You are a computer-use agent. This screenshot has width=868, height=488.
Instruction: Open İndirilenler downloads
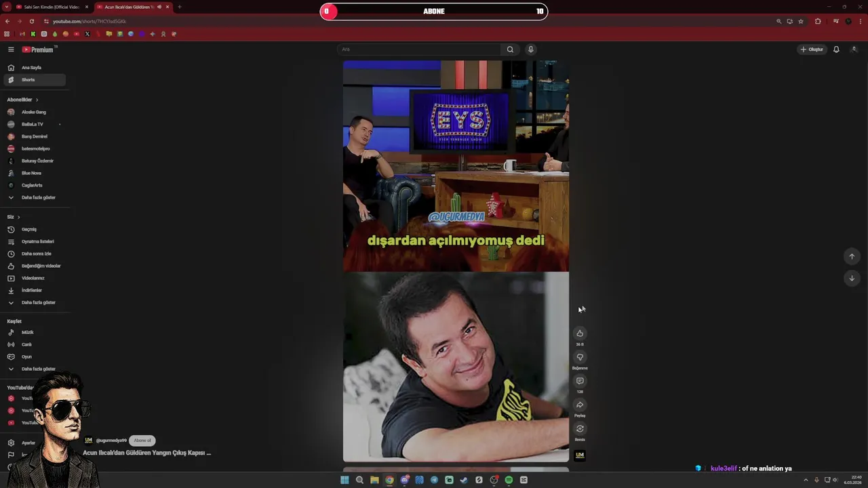tap(34, 290)
